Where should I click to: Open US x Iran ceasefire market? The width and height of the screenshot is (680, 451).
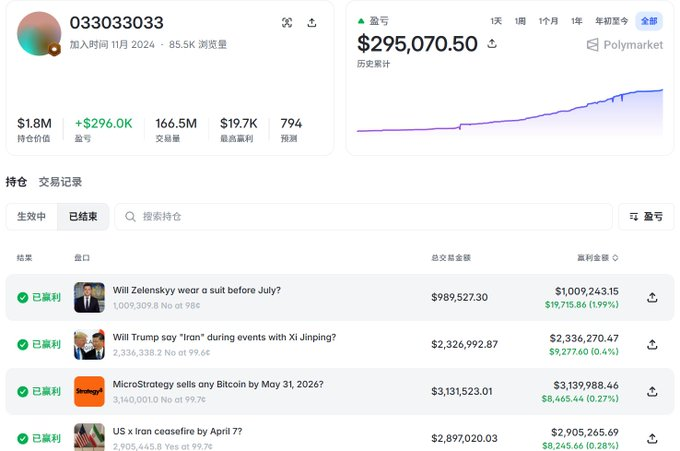(x=177, y=431)
